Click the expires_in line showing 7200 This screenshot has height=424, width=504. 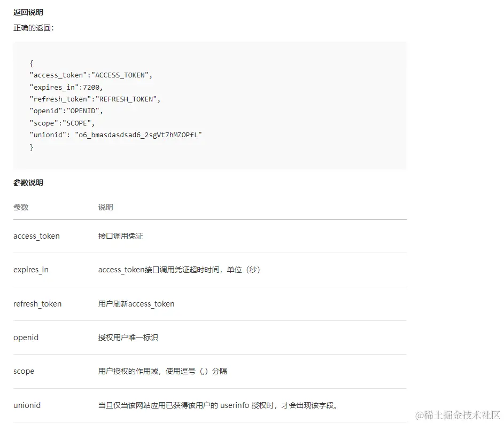click(66, 87)
